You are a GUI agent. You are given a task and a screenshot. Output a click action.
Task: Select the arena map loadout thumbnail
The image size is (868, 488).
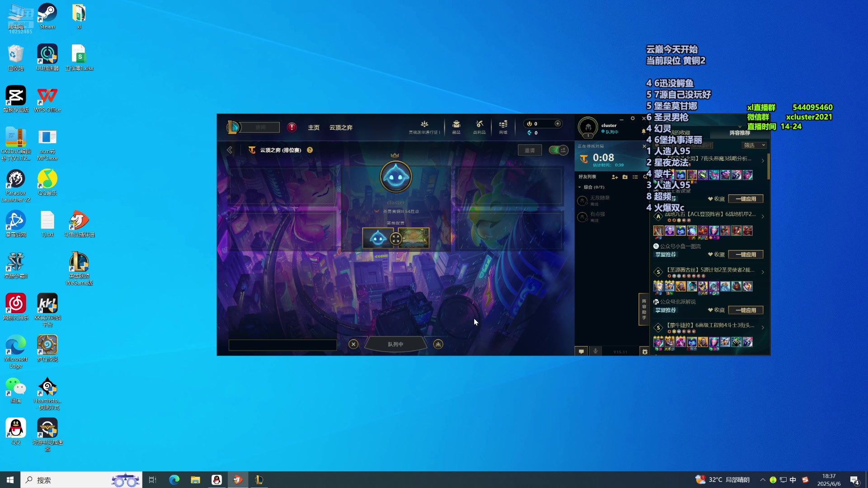pos(414,238)
